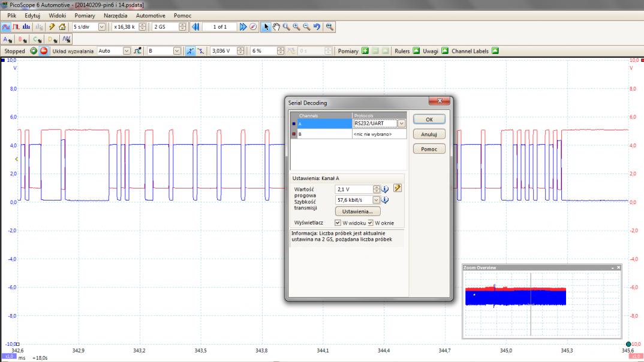
Task: Select the hand pan tool
Action: (277, 27)
